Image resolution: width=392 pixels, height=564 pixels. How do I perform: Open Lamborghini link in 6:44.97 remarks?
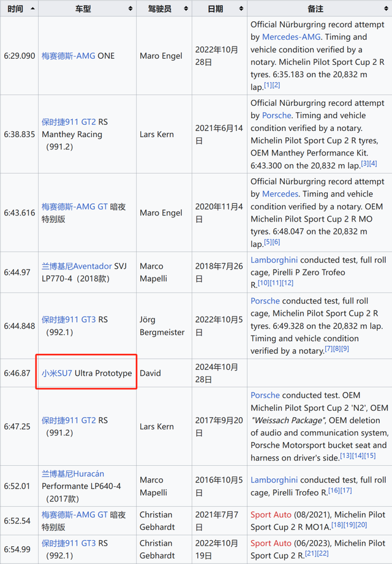tap(274, 260)
